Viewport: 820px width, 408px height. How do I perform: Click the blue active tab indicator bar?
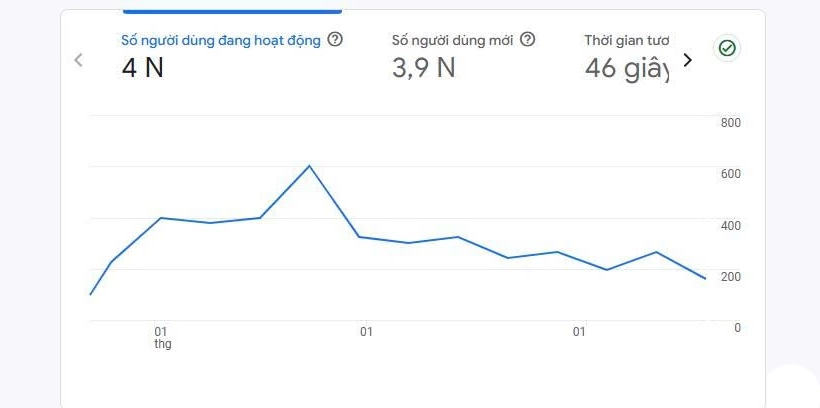[232, 12]
